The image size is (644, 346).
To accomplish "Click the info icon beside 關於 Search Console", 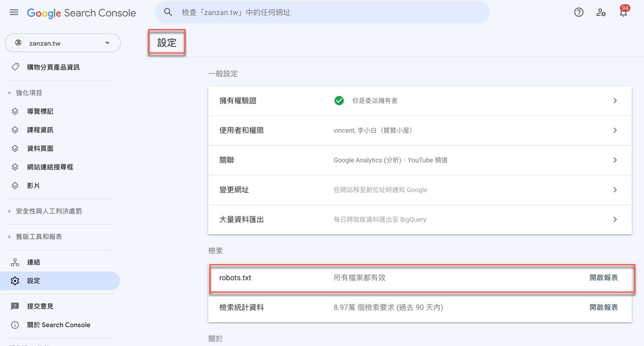I will pos(15,325).
